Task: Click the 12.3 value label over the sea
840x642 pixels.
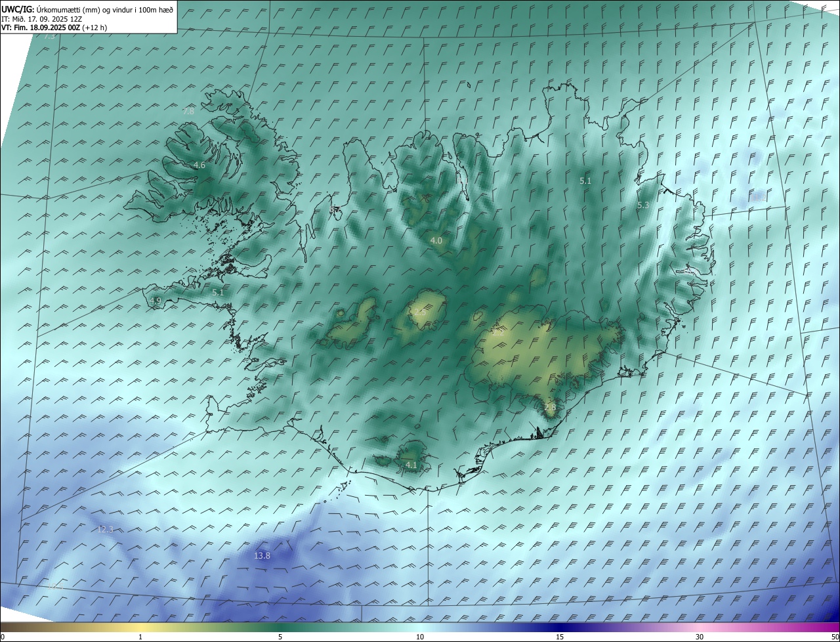Action: pos(105,529)
